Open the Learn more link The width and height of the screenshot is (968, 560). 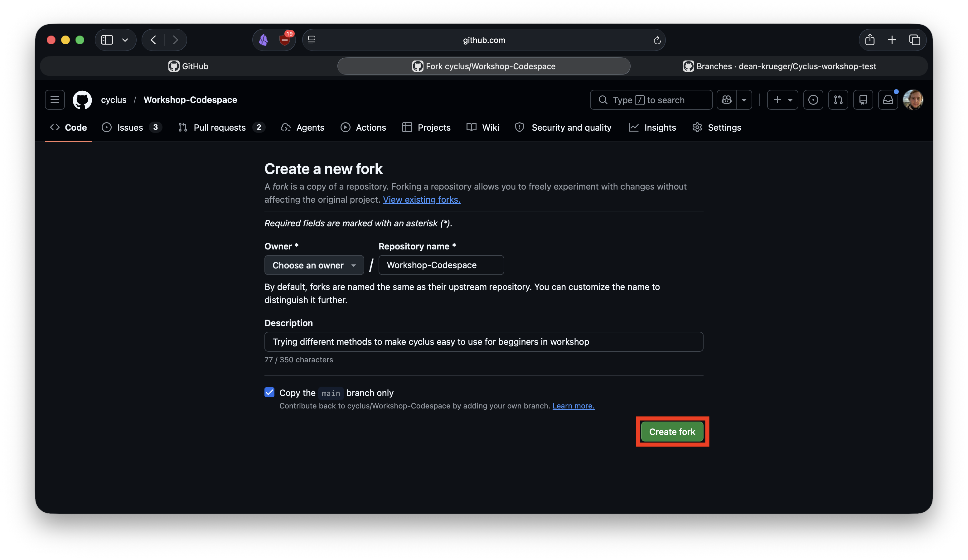pyautogui.click(x=573, y=406)
